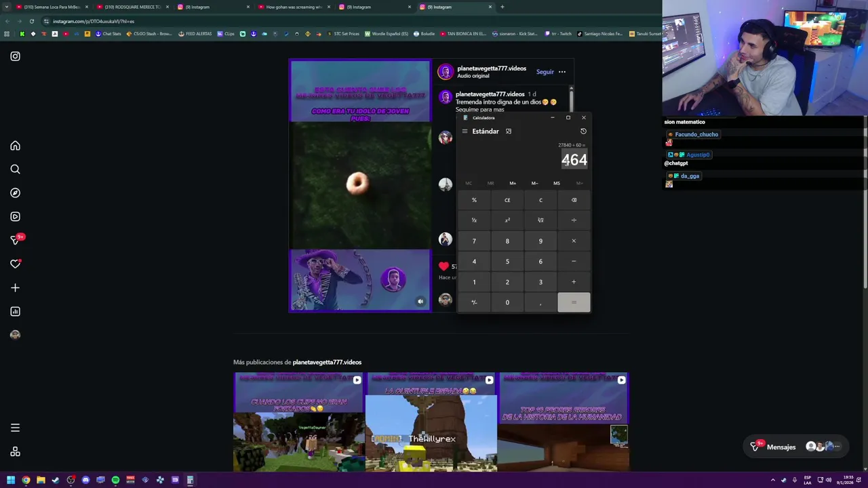Click the C clear key in Calculator
Viewport: 868px width, 488px height.
click(x=540, y=200)
